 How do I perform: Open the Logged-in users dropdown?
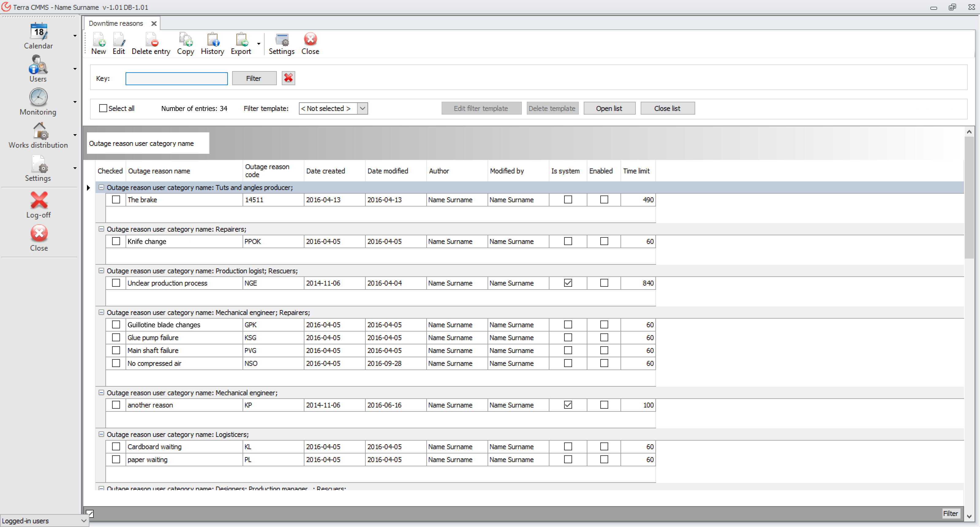44,521
